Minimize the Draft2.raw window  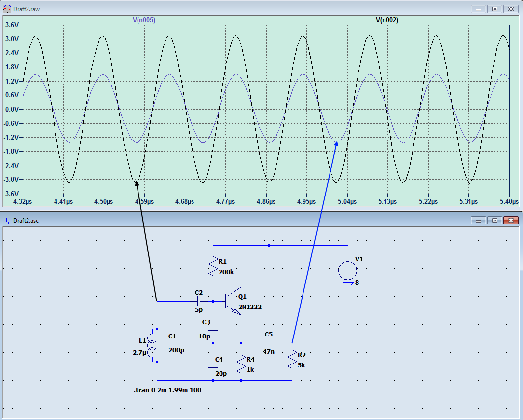tap(479, 9)
